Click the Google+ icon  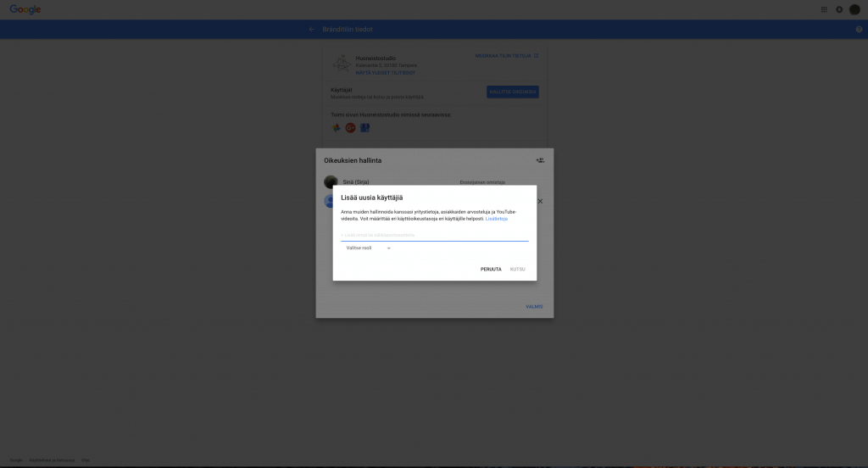(x=350, y=128)
